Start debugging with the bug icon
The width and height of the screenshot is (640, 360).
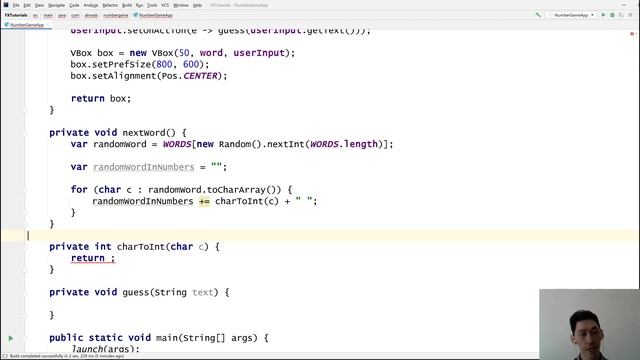[612, 15]
